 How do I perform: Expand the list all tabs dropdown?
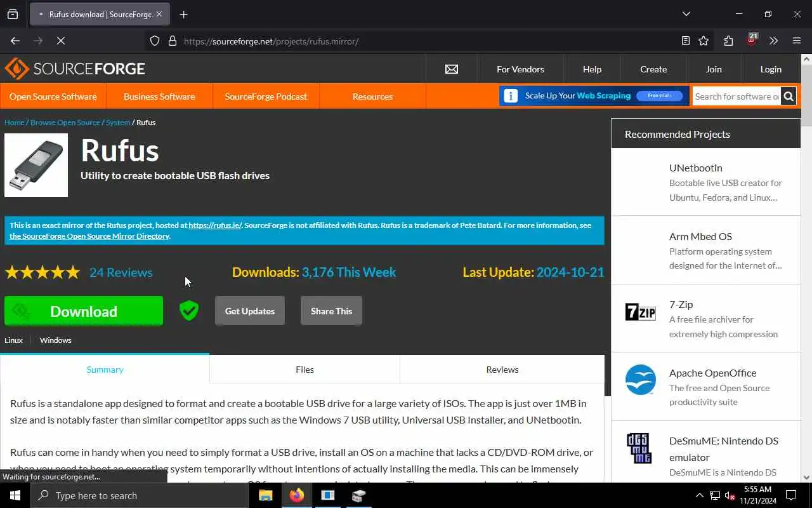click(686, 14)
